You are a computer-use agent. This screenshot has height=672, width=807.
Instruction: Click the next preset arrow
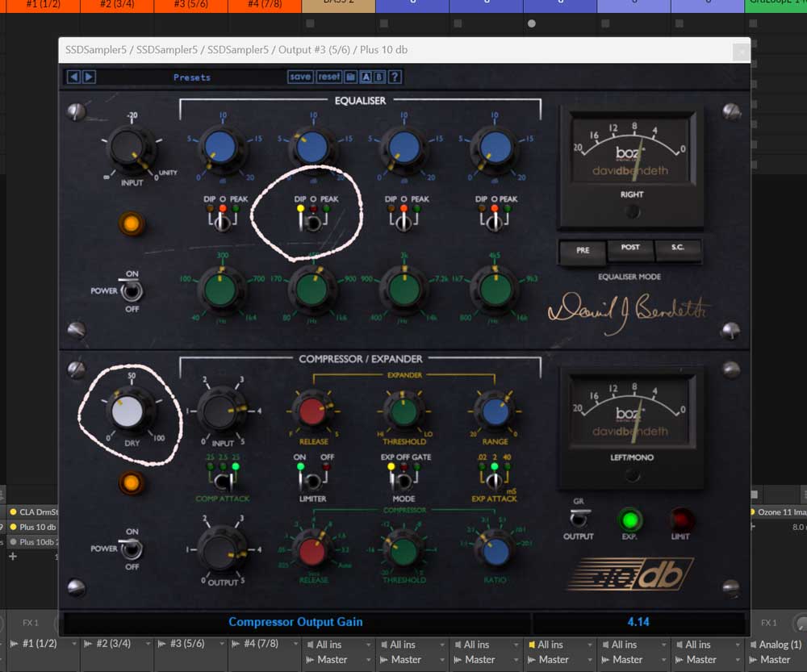[x=89, y=77]
